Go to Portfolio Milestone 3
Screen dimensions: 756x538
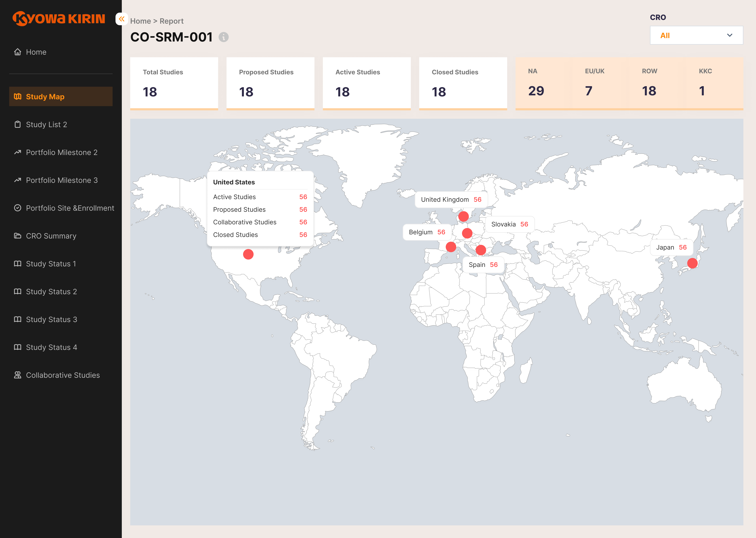coord(61,180)
